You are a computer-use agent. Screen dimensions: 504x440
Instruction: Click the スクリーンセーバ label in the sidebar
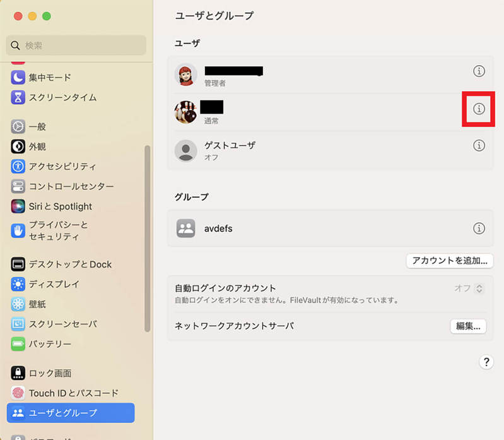click(x=63, y=324)
